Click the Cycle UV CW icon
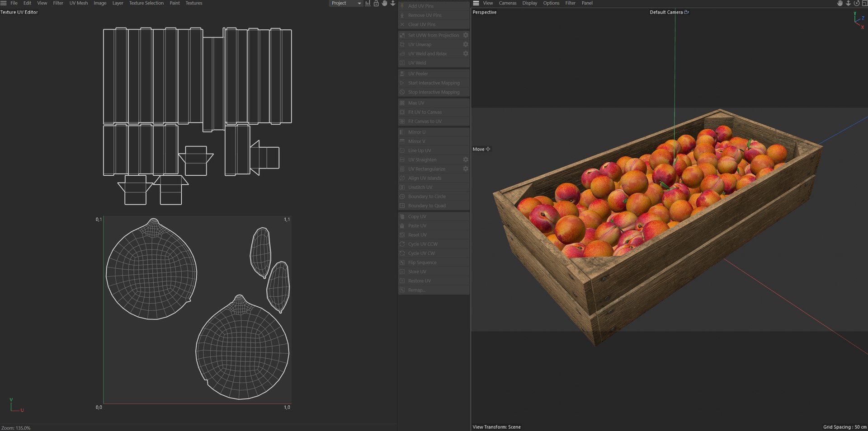 (x=402, y=253)
